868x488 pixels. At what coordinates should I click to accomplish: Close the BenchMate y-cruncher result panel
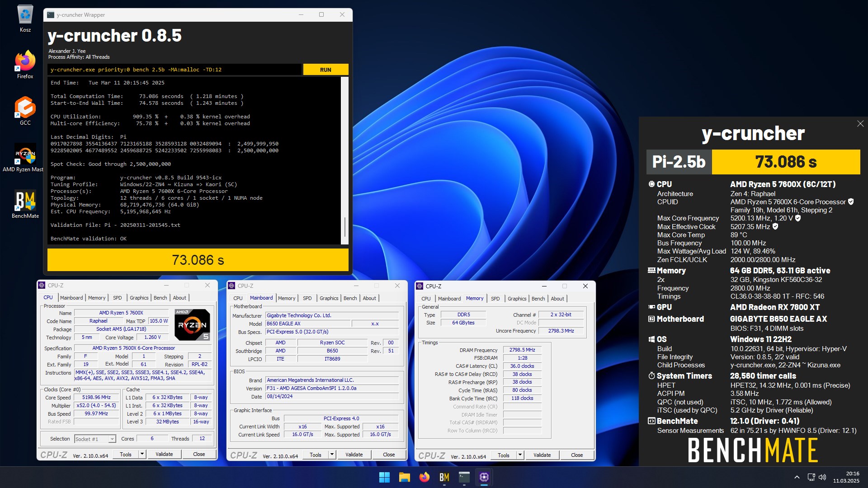[860, 124]
